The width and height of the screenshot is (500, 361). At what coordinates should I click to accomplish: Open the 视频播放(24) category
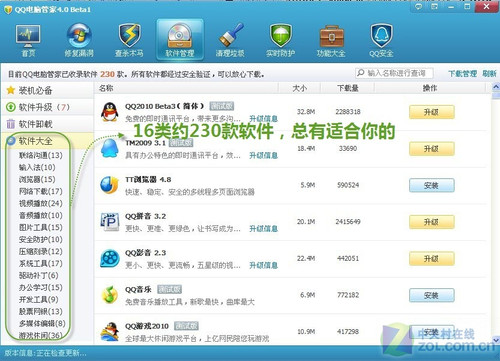click(x=41, y=203)
